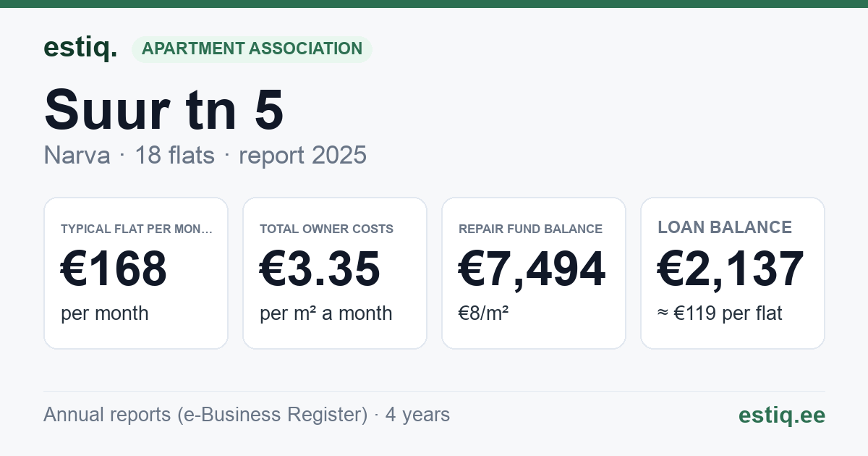Image resolution: width=868 pixels, height=456 pixels.
Task: Click the LOAN BALANCE label
Action: pos(725,227)
